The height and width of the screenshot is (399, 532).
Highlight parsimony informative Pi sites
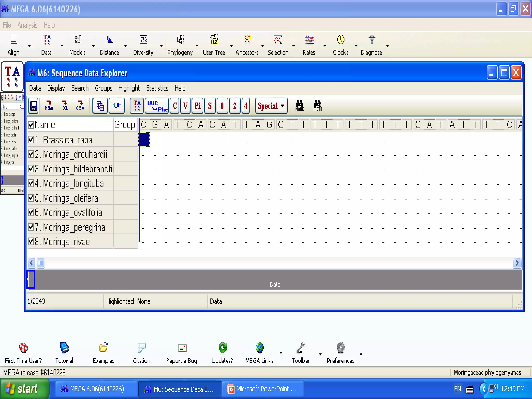(197, 106)
